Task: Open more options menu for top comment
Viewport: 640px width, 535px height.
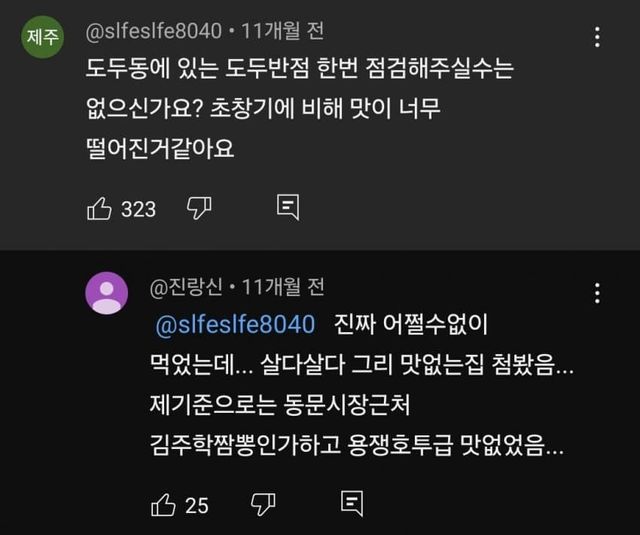Action: point(597,38)
